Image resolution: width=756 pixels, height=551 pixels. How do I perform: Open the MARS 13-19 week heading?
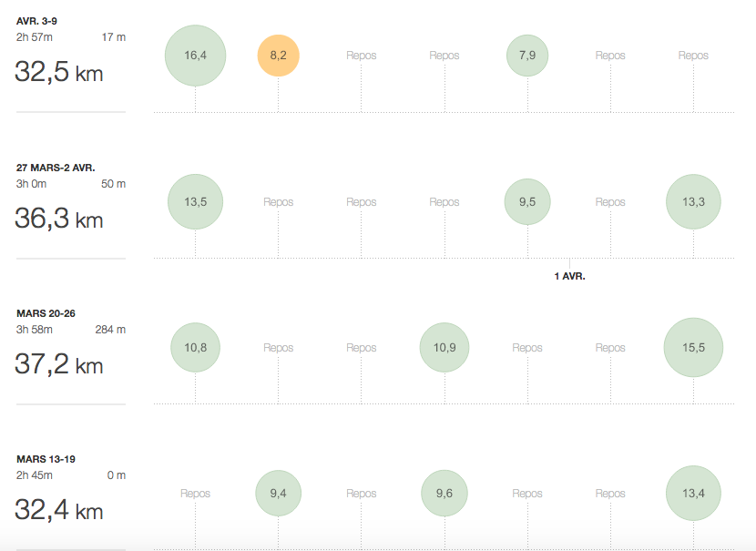[x=46, y=459]
